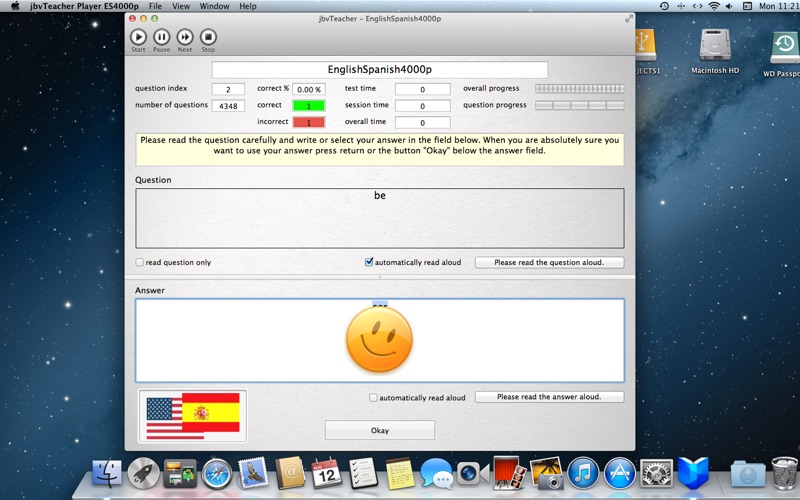The width and height of the screenshot is (800, 500).
Task: Open the jbvTeacher Player ES4000p menu
Action: point(84,6)
